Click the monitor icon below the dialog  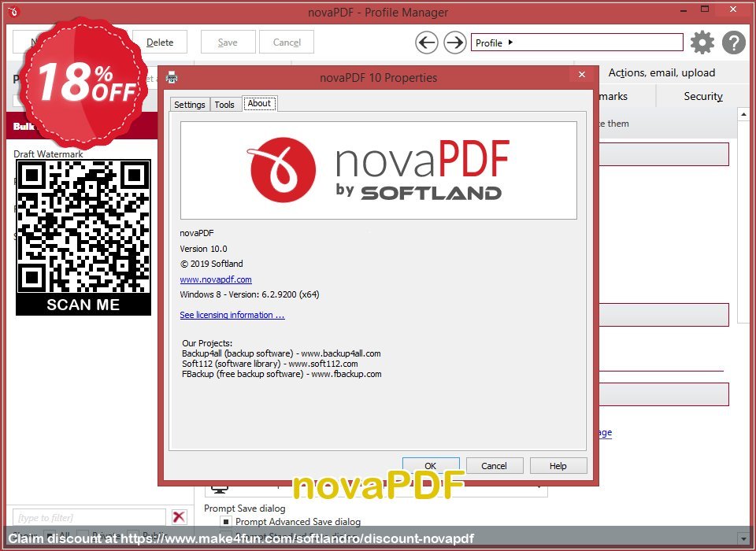pyautogui.click(x=220, y=490)
